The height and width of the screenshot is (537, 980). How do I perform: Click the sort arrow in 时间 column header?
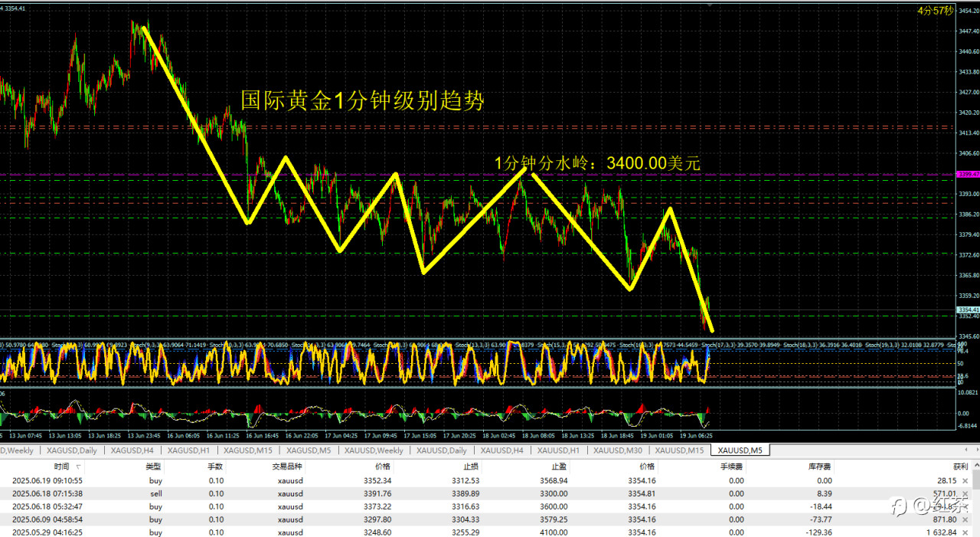79,467
